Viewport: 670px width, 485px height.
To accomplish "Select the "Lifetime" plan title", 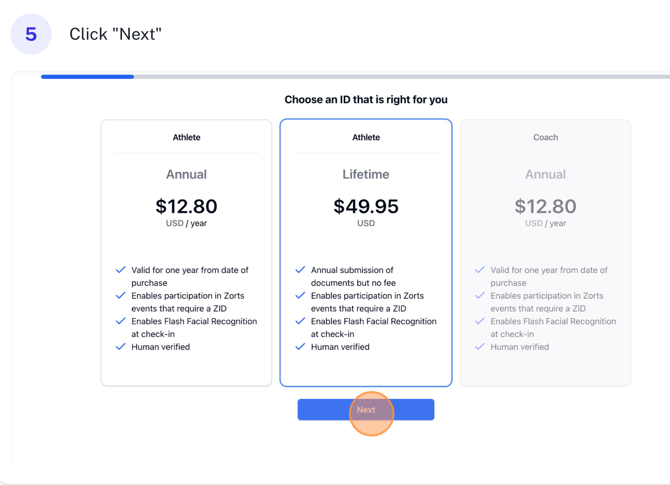I will pyautogui.click(x=366, y=174).
